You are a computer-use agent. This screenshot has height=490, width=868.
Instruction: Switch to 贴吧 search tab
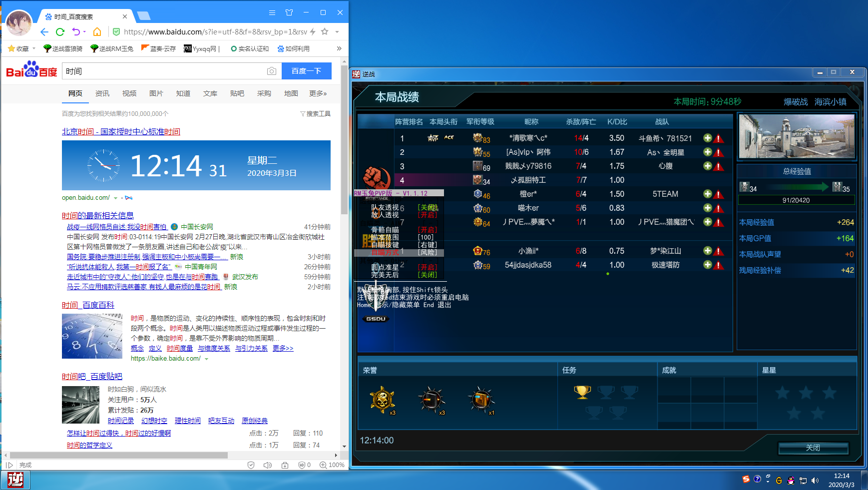(x=237, y=93)
